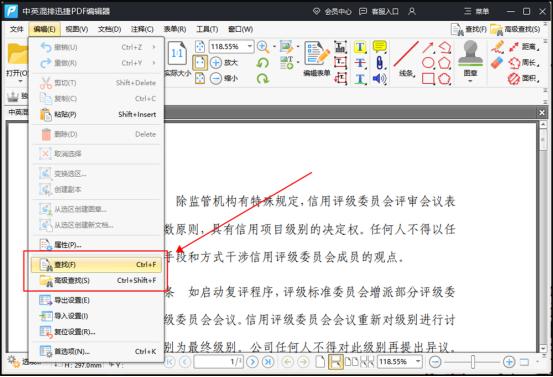Click the page number input field

coord(218,362)
